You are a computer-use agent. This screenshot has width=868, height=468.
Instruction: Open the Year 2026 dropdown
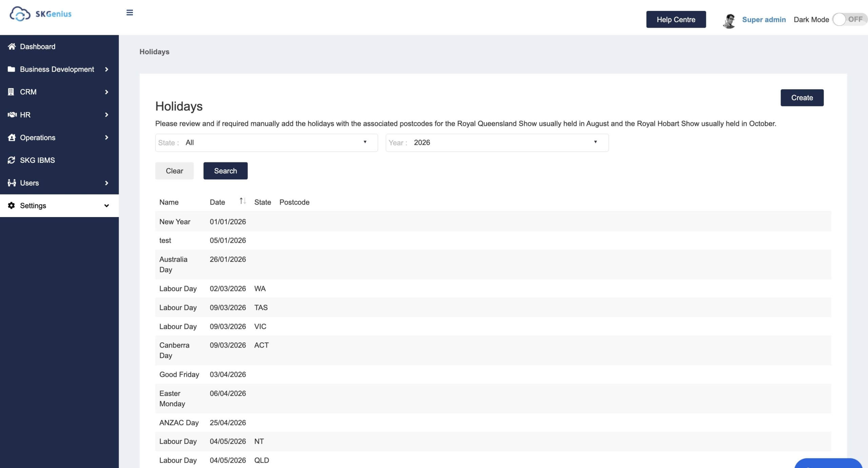(497, 143)
